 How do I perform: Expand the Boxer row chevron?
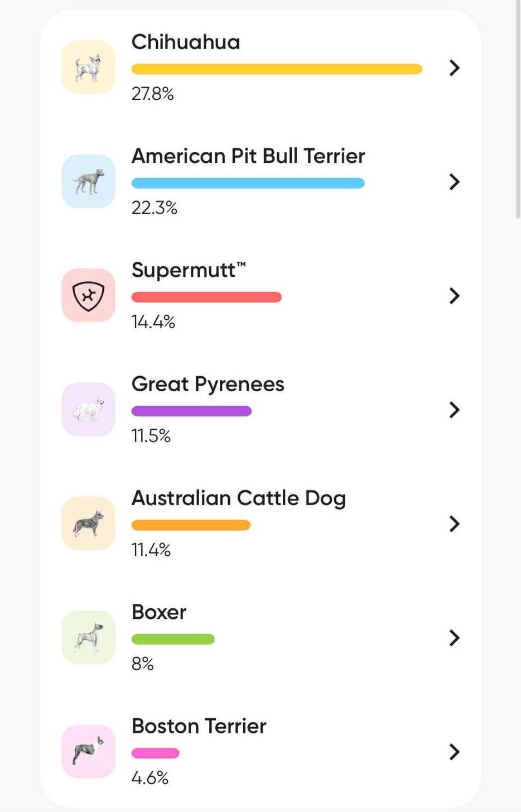pyautogui.click(x=455, y=638)
